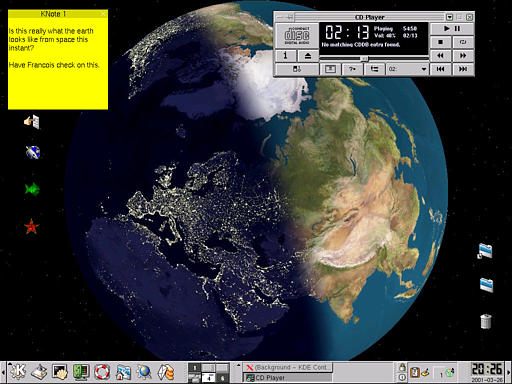The width and height of the screenshot is (512, 384).
Task: Open the track selection dropdown
Action: click(407, 69)
